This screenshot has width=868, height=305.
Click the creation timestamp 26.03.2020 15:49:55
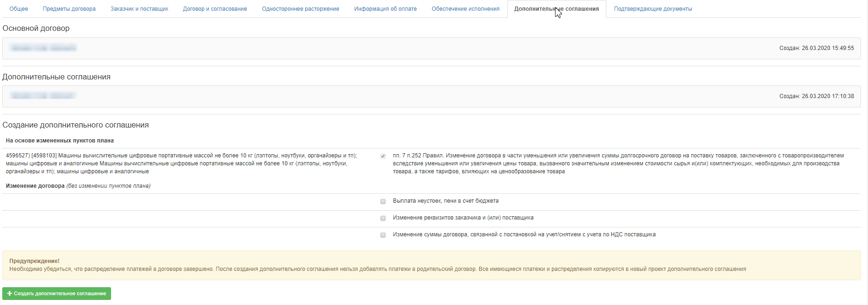click(x=816, y=48)
